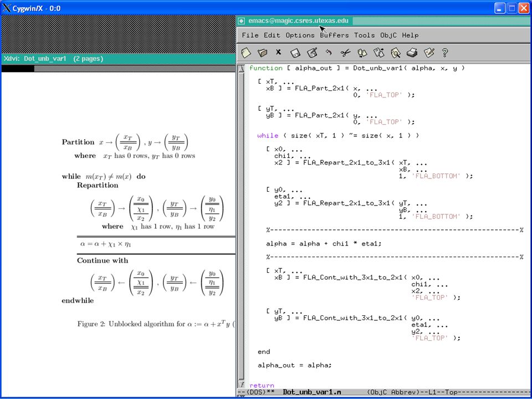Image resolution: width=532 pixels, height=399 pixels.
Task: Open the Help menu in Emacs
Action: click(410, 35)
